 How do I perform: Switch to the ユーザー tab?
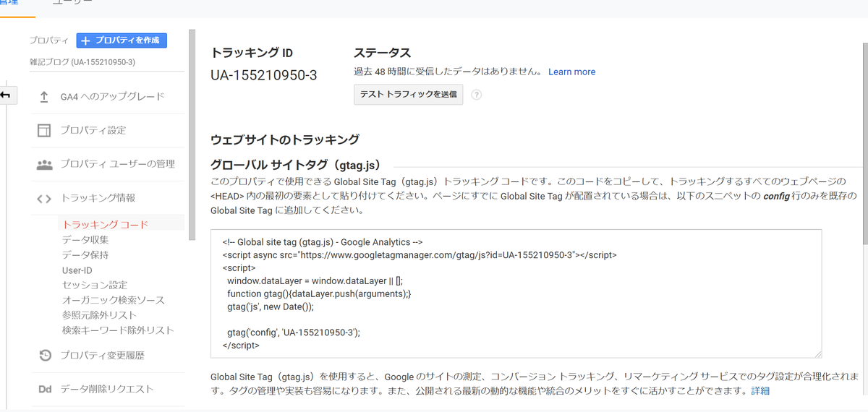(72, 4)
